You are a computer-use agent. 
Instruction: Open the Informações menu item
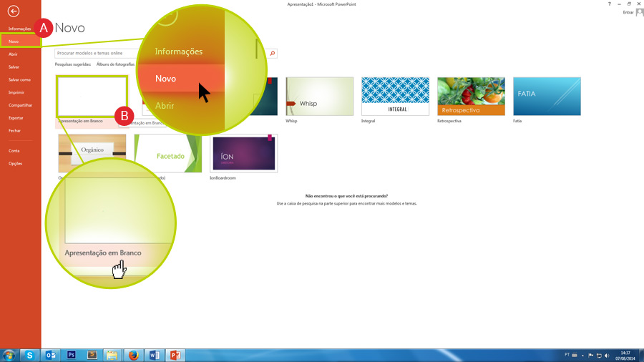coord(19,29)
